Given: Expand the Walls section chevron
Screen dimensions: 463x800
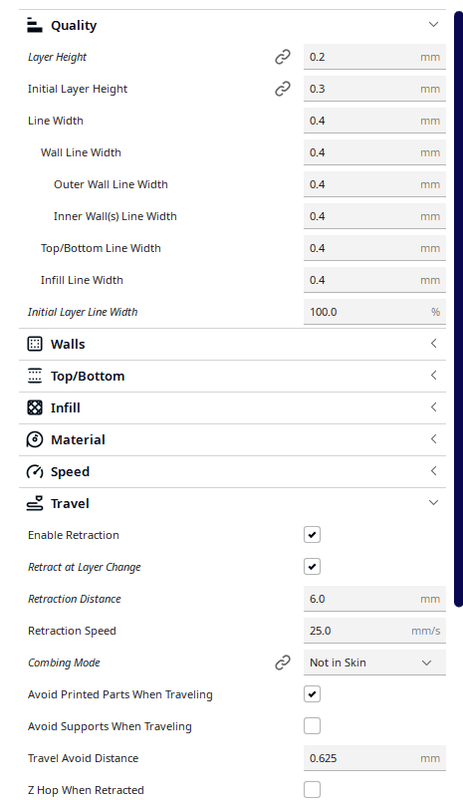Looking at the screenshot, I should [x=433, y=343].
